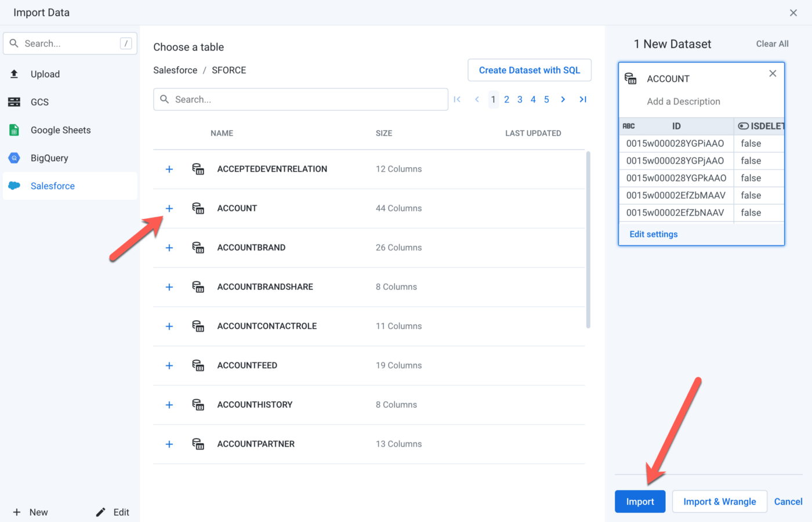Click the Import button
The image size is (812, 522).
pyautogui.click(x=640, y=502)
